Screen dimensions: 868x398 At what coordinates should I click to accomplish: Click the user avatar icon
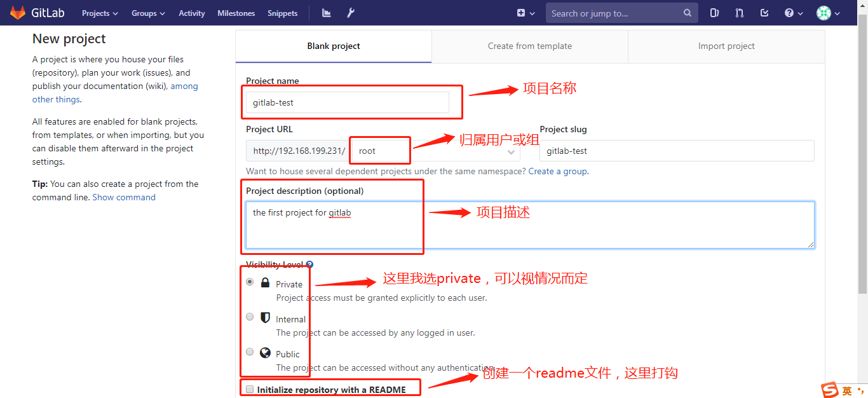pyautogui.click(x=824, y=13)
